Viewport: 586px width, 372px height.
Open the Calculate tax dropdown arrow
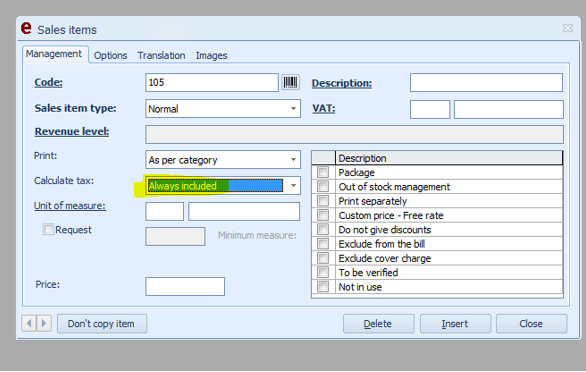(293, 185)
